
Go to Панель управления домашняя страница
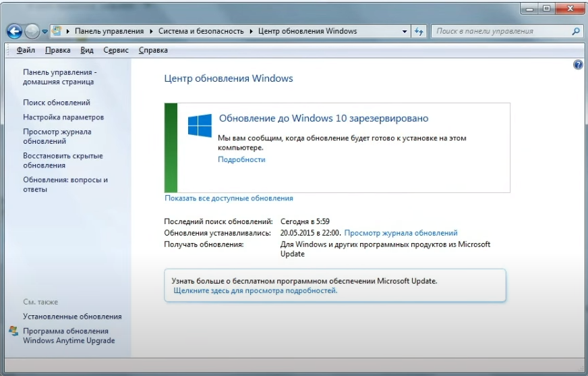point(59,77)
